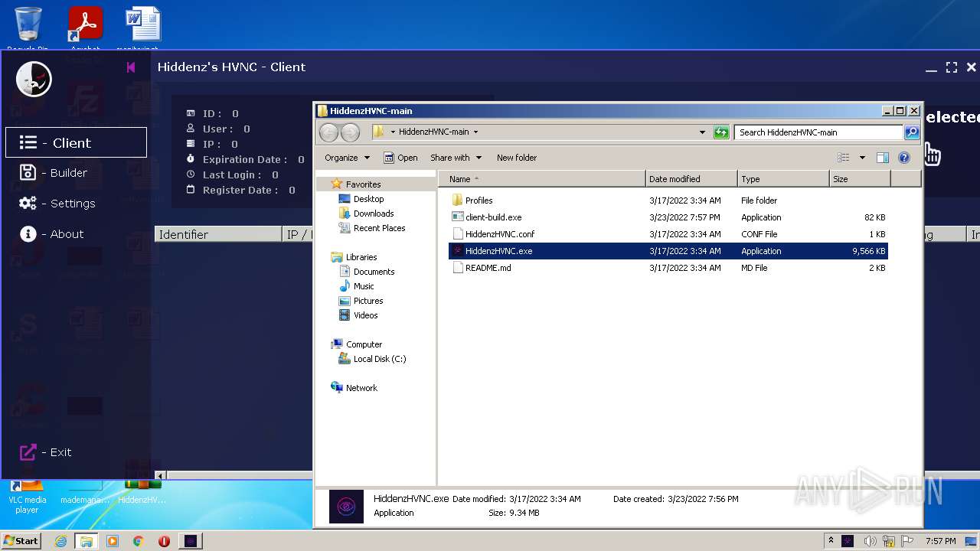The width and height of the screenshot is (980, 551).
Task: Open Internet Explorer from the taskbar
Action: (60, 541)
